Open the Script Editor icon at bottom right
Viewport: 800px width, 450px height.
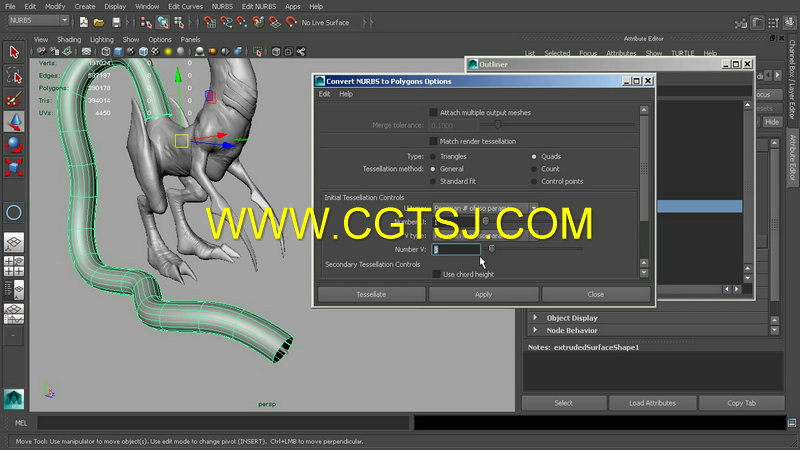pos(792,422)
